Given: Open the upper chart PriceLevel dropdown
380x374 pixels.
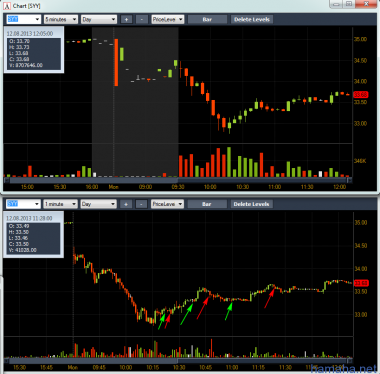Looking at the screenshot, I should click(168, 19).
